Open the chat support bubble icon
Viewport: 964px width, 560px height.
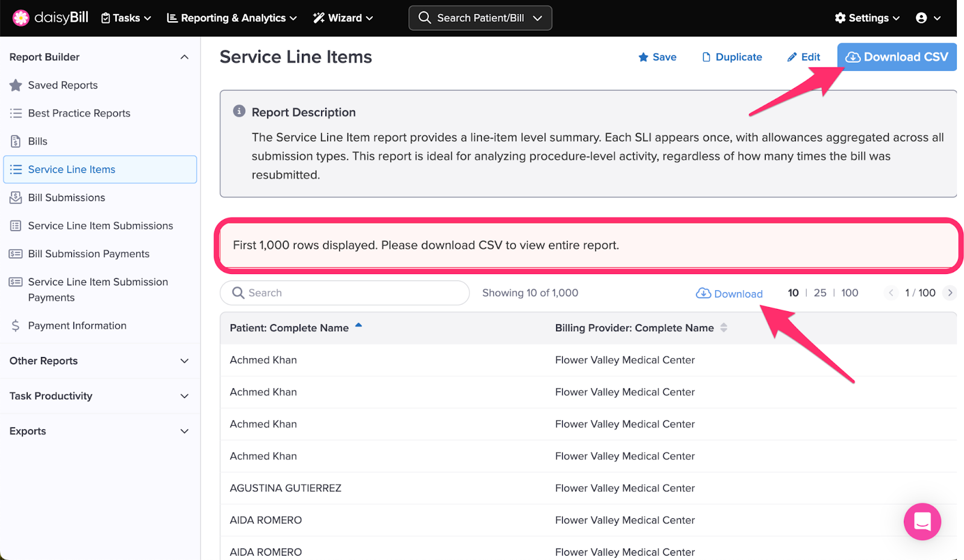(x=922, y=521)
